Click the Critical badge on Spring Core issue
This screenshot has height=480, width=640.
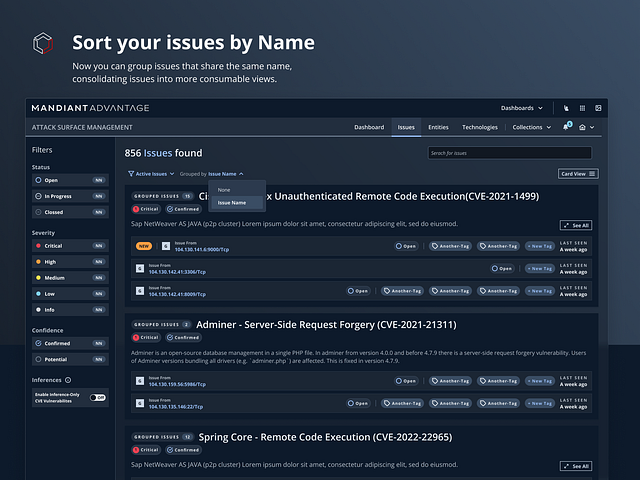click(x=146, y=450)
